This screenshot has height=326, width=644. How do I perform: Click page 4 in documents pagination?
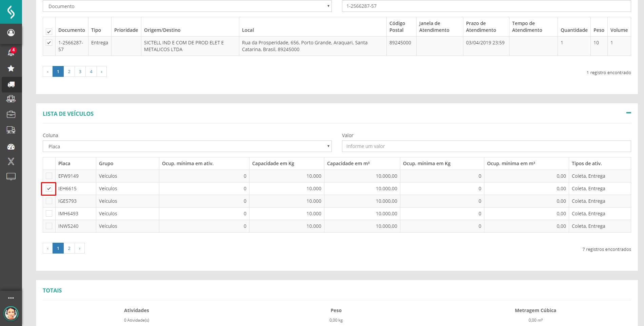pyautogui.click(x=91, y=71)
